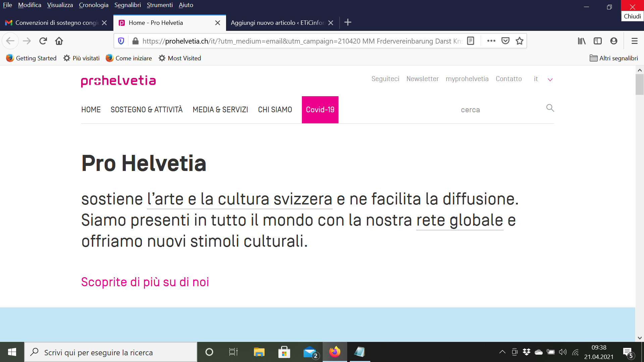Click the back navigation arrow
Image resolution: width=644 pixels, height=362 pixels.
pos(10,41)
